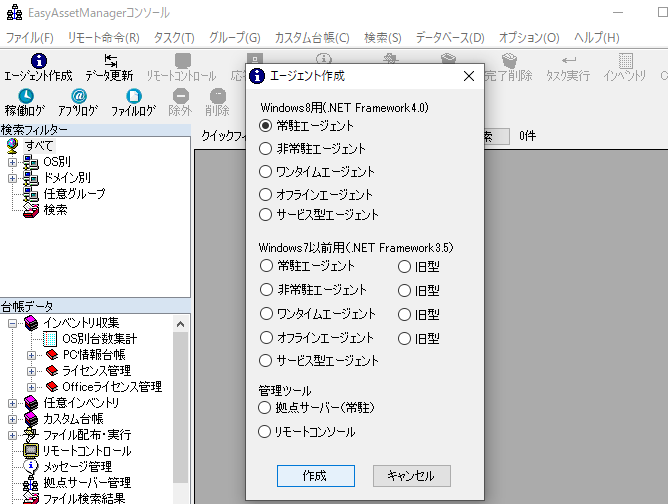Select 任意グループ node in filter tree
The width and height of the screenshot is (668, 504).
(74, 194)
